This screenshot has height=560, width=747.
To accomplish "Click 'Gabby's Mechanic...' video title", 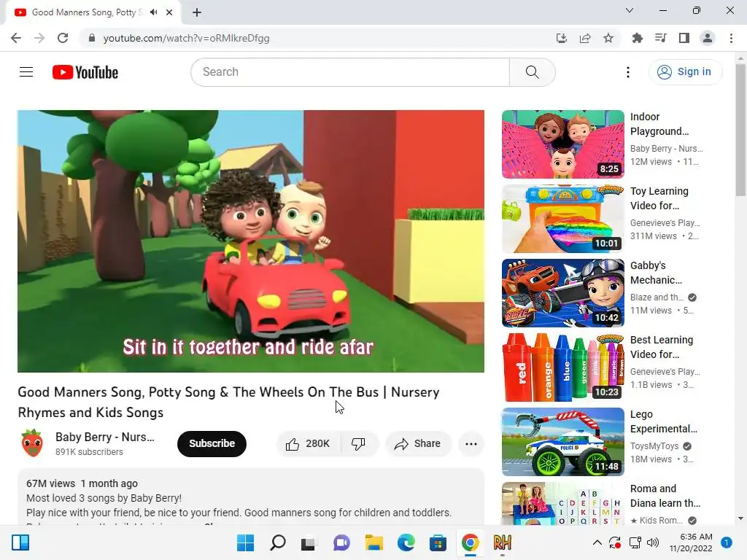I will pos(656,273).
